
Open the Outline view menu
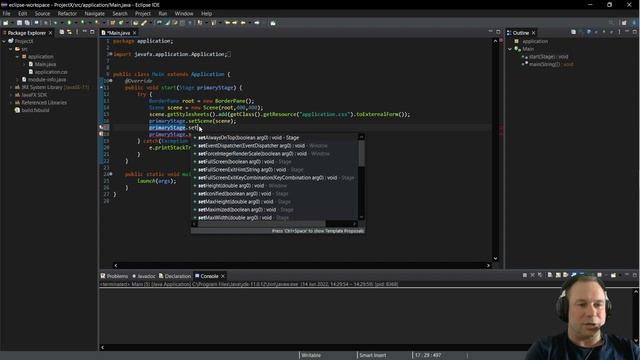619,32
